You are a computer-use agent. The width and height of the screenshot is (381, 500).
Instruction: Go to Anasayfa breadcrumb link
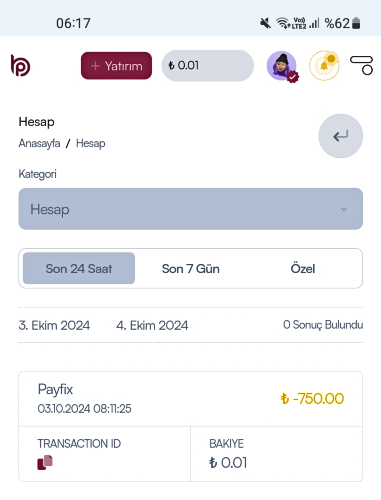click(x=39, y=143)
